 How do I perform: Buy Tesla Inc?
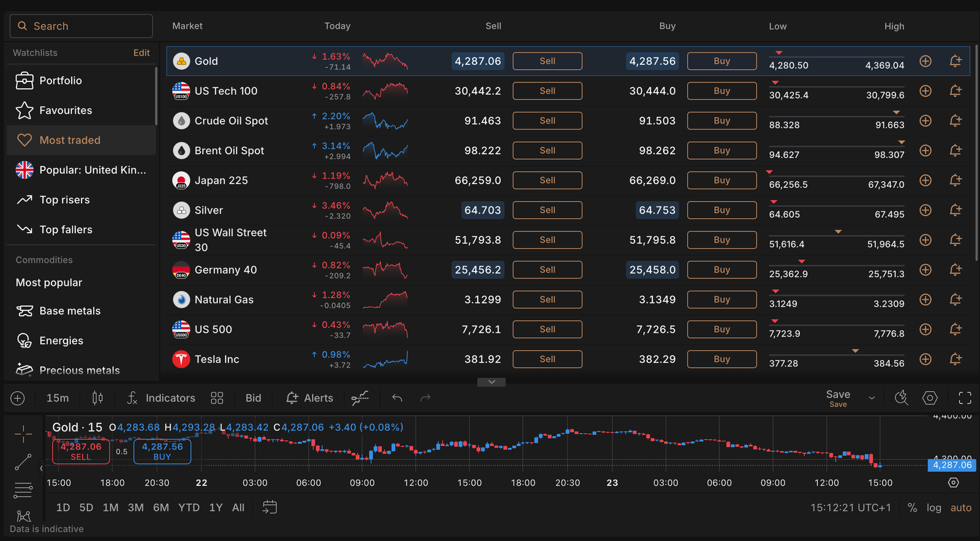722,359
